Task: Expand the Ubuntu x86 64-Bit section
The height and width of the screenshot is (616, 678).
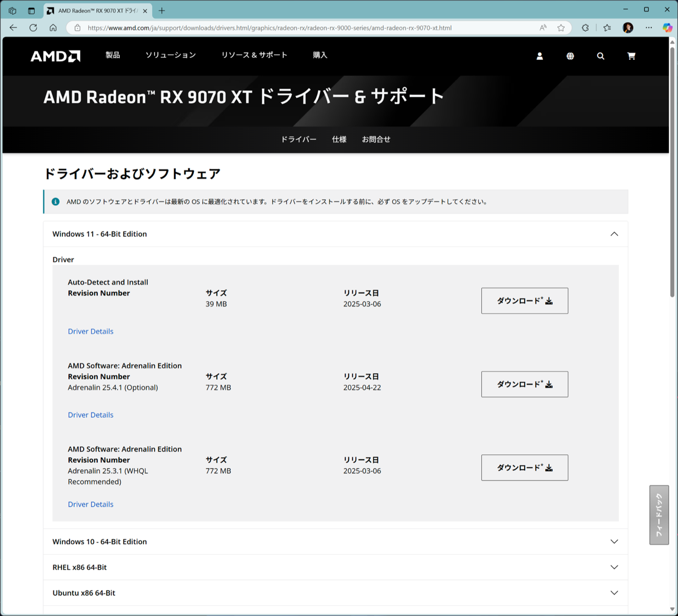Action: click(x=336, y=593)
